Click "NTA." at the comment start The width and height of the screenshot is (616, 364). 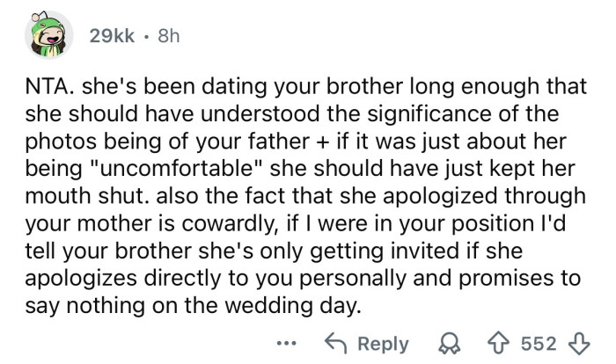55,89
